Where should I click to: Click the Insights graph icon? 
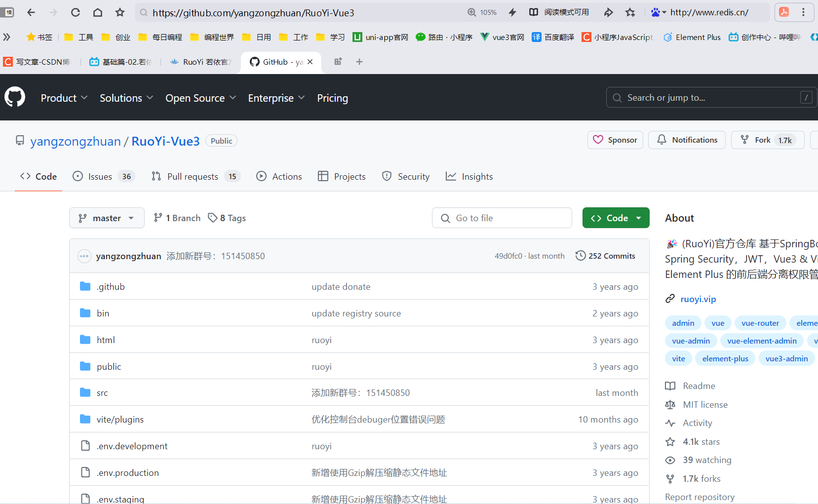[451, 176]
